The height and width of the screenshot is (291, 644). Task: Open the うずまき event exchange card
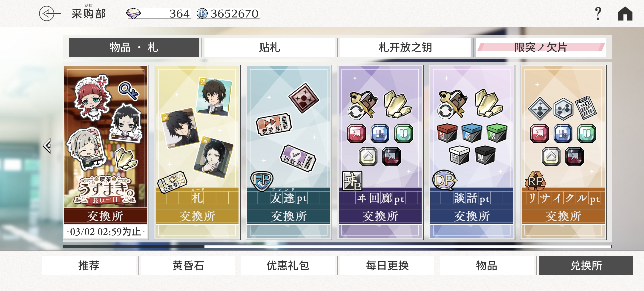106,152
